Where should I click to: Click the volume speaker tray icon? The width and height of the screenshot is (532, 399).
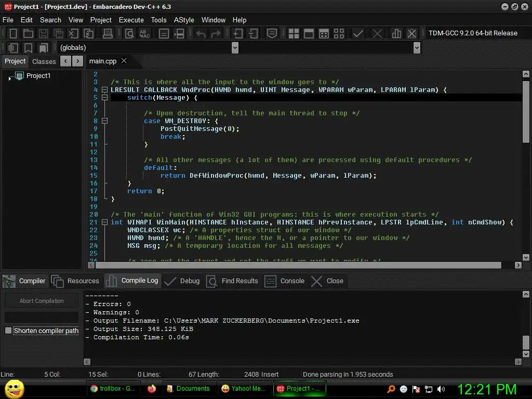(x=441, y=389)
